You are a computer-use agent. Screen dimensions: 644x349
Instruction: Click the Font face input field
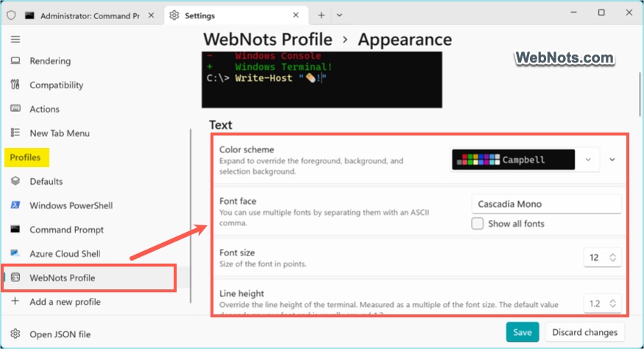point(546,204)
